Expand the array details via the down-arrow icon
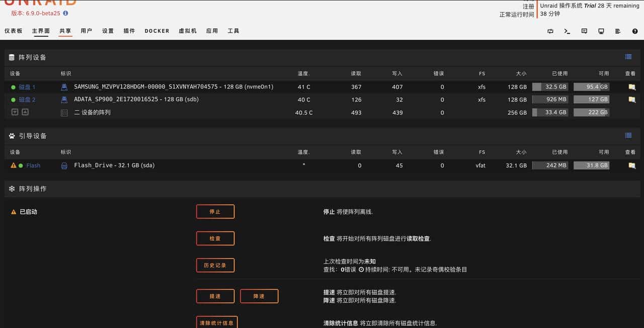Screen dimensions: 644x328 point(15,112)
